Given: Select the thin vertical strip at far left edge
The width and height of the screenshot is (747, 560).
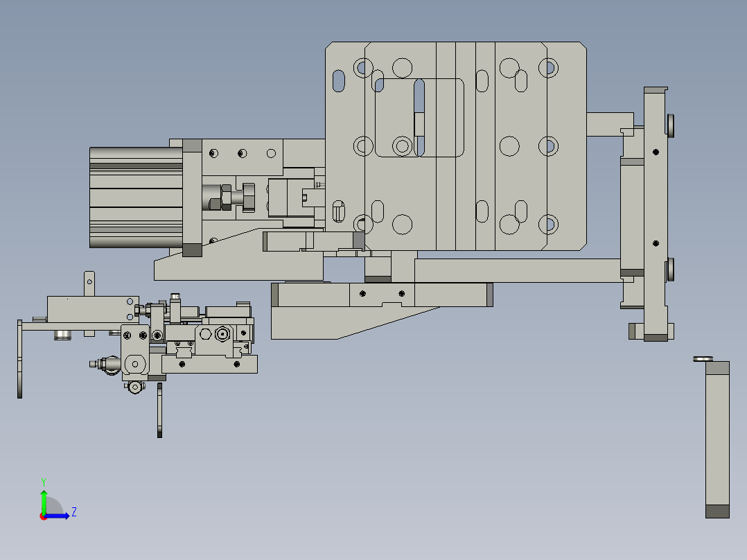Looking at the screenshot, I should tap(19, 359).
